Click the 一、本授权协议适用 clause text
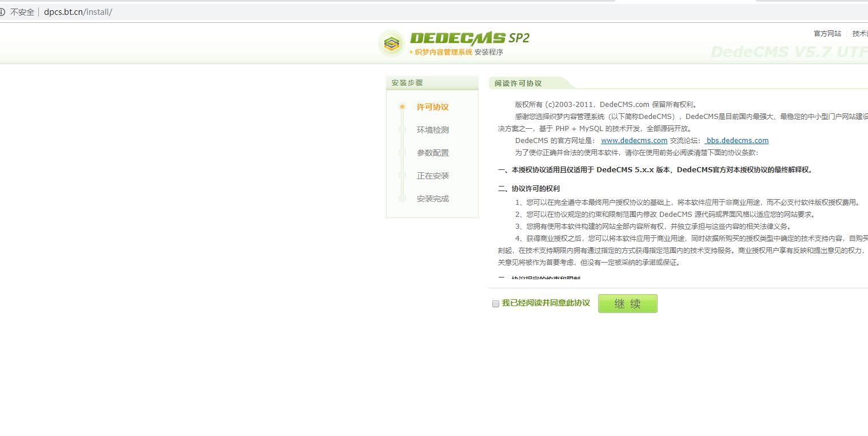 pos(655,170)
